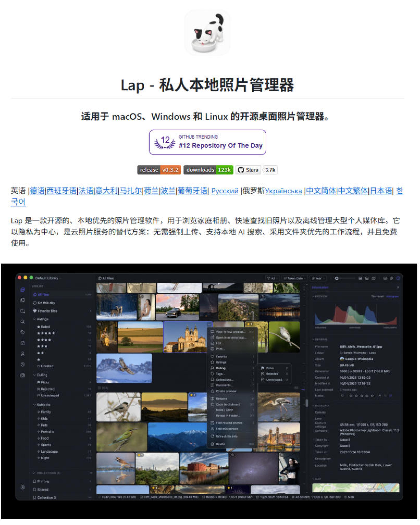Open settings gear at sidebar bottom

point(23,487)
